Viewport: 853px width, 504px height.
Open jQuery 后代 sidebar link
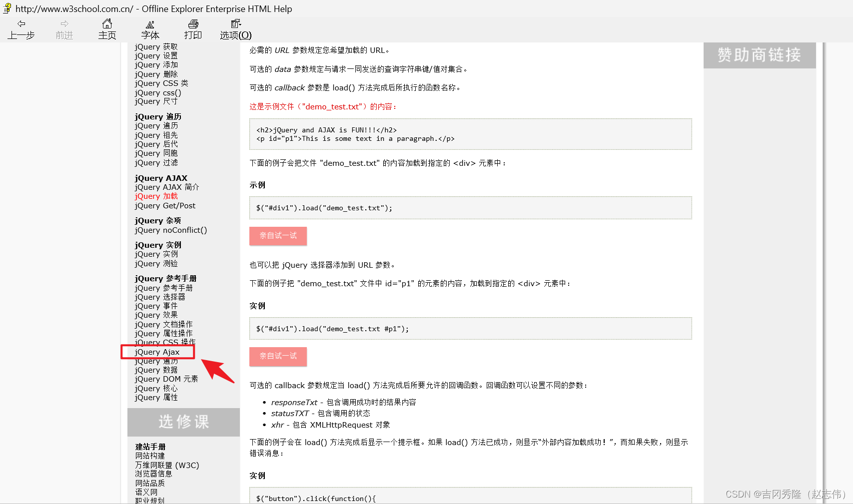click(x=156, y=144)
